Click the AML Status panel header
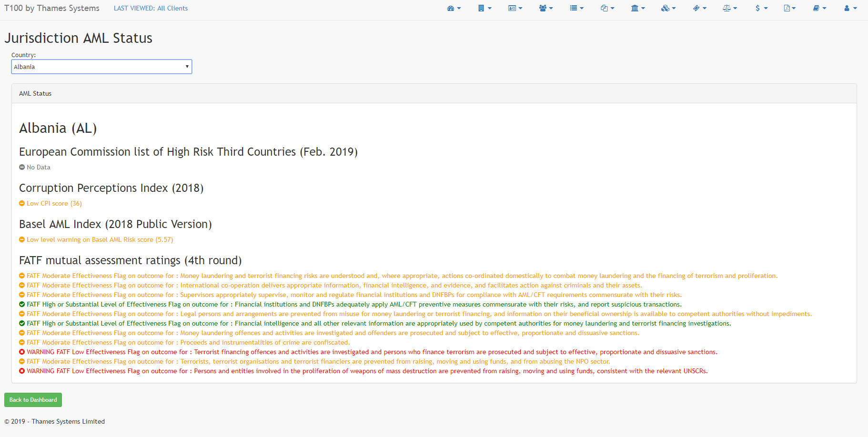 tap(35, 94)
